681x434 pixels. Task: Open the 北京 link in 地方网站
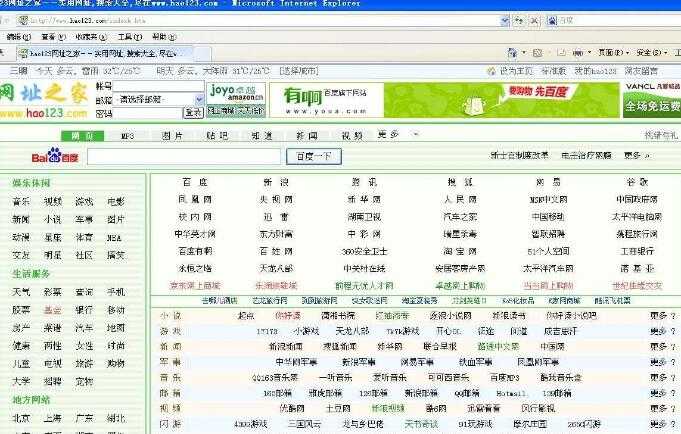(x=21, y=418)
